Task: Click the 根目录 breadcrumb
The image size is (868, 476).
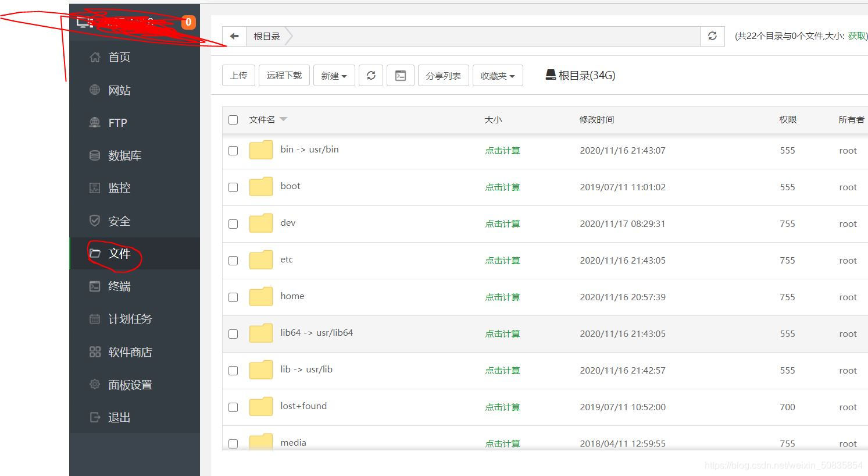Action: point(267,36)
